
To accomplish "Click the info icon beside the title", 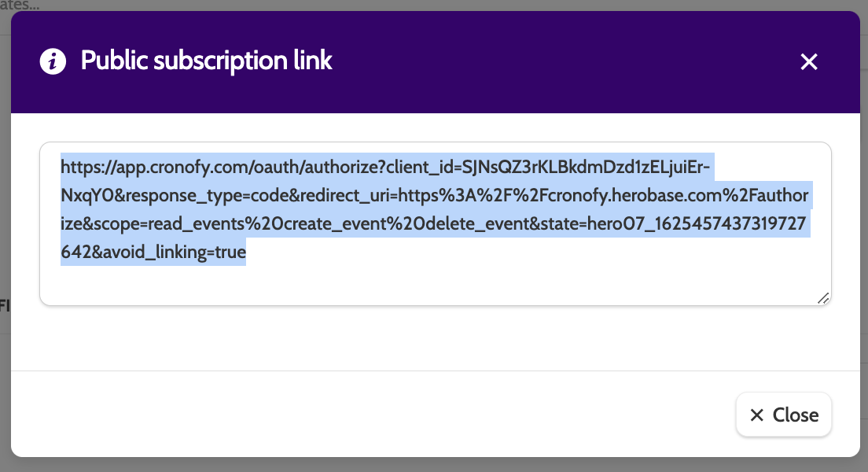I will pyautogui.click(x=53, y=61).
